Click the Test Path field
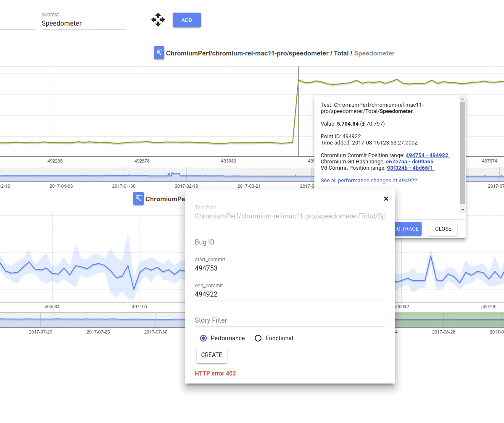This screenshot has width=504, height=423. tap(290, 216)
